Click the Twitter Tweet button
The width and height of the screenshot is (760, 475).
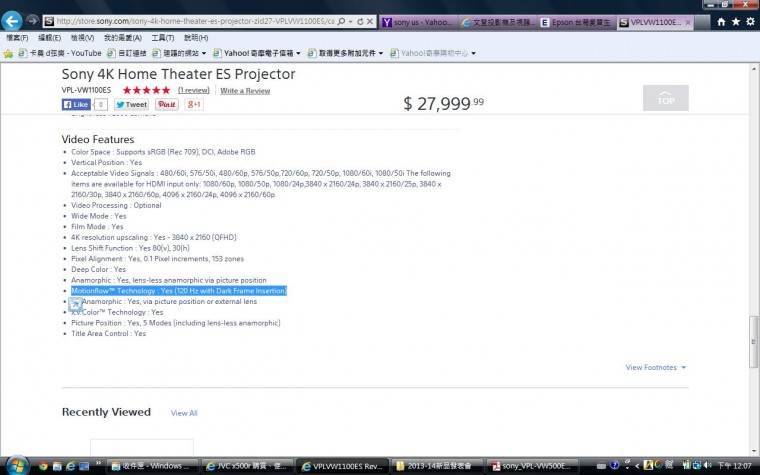(x=131, y=104)
